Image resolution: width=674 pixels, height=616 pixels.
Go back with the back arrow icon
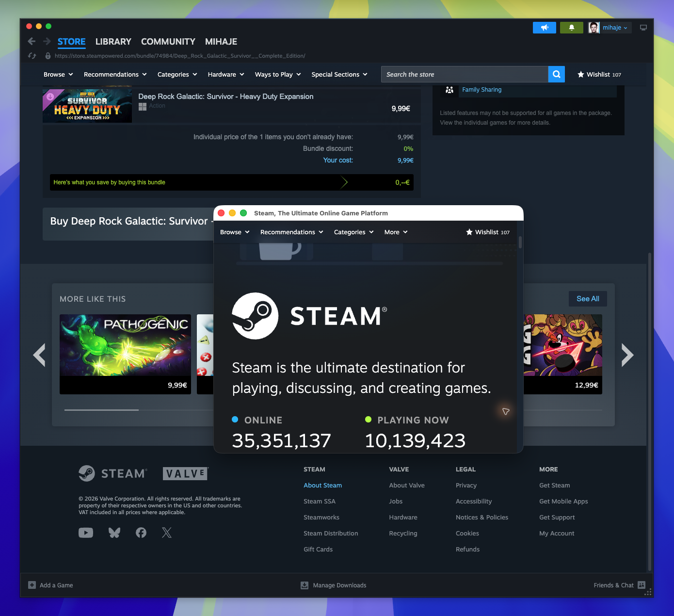coord(32,42)
